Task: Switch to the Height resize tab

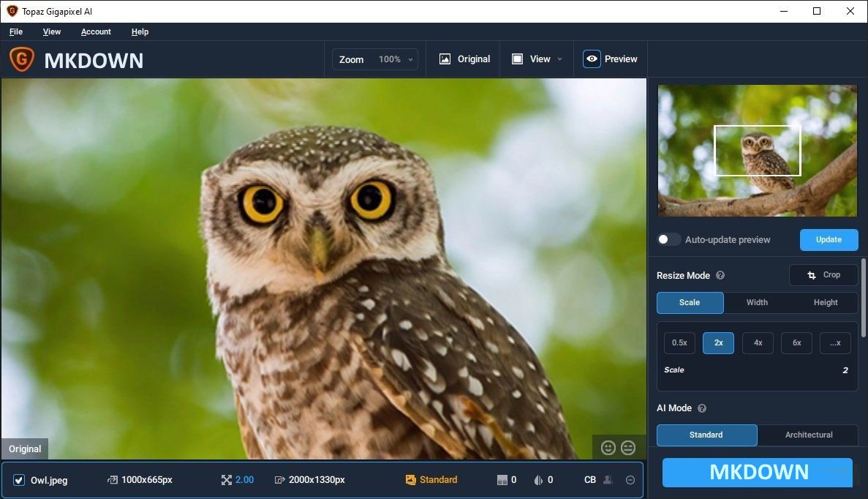Action: pyautogui.click(x=826, y=302)
